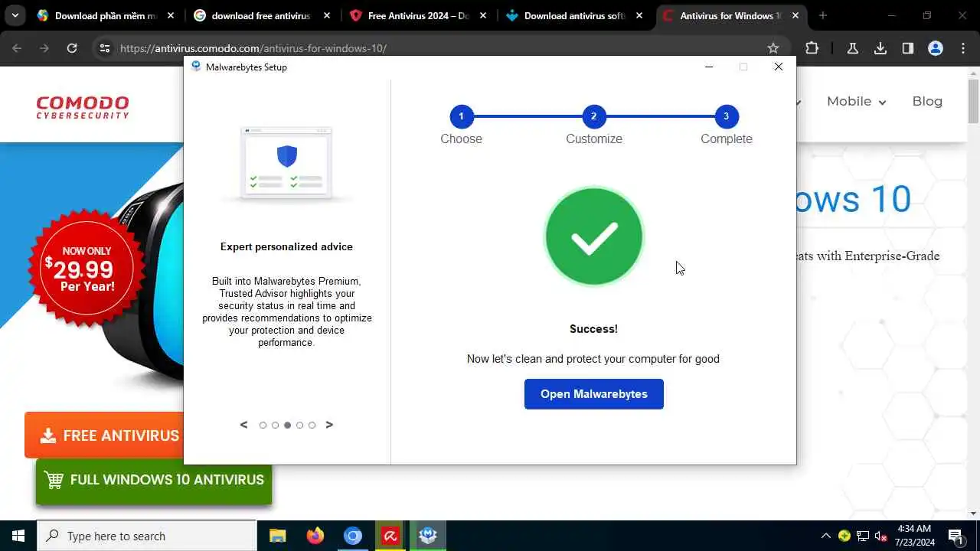
Task: Click the FREE ANTIVIRUS download button
Action: click(104, 435)
